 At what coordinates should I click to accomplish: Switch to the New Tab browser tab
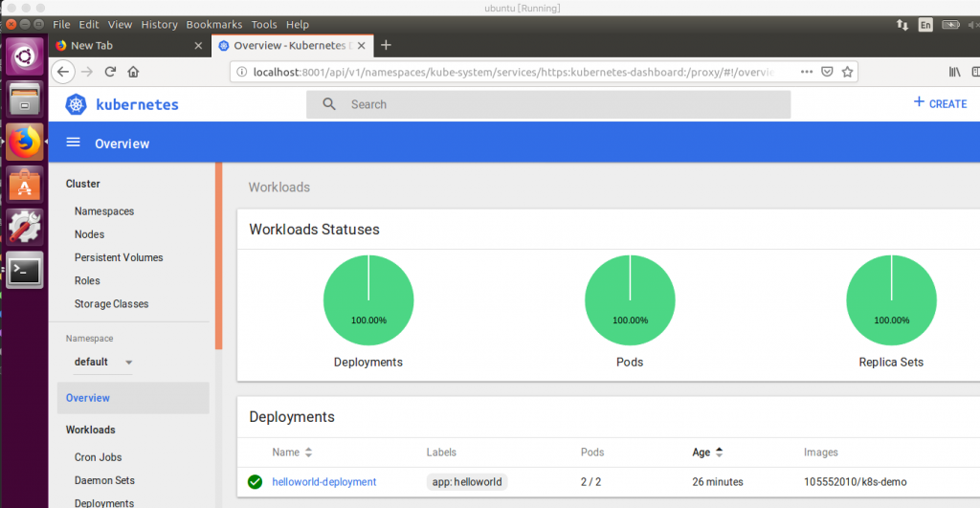128,46
